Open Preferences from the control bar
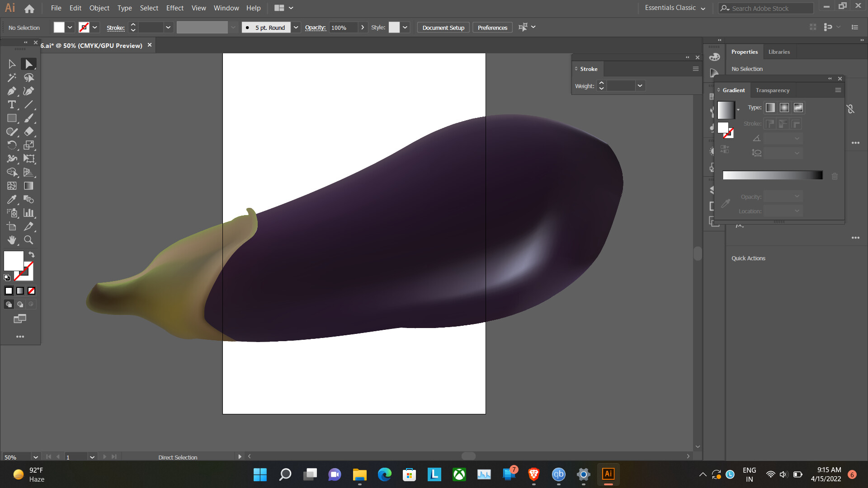Screen dimensions: 868x488 (x=492, y=27)
